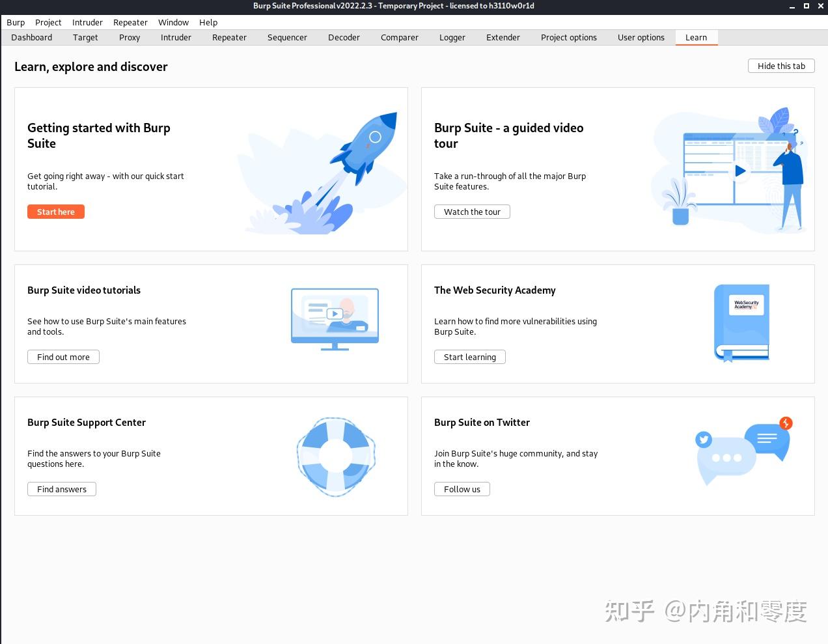Open the Project menu
This screenshot has width=828, height=644.
pyautogui.click(x=48, y=22)
